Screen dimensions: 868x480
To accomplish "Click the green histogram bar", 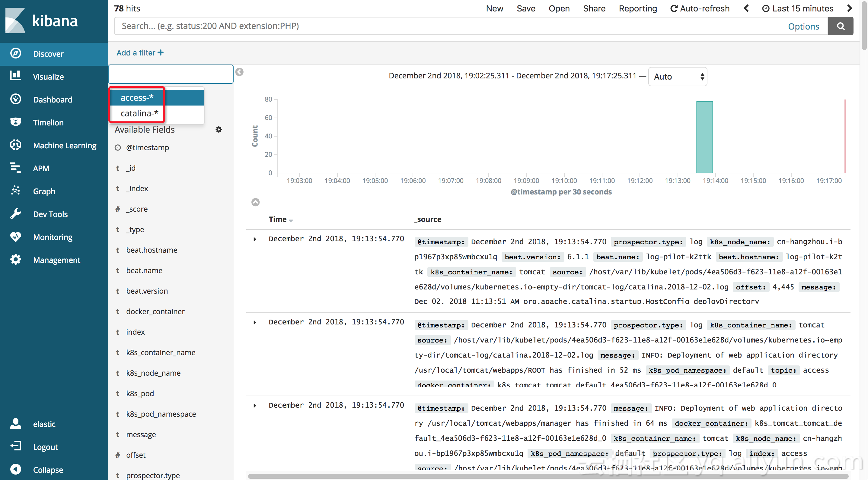I will click(705, 137).
